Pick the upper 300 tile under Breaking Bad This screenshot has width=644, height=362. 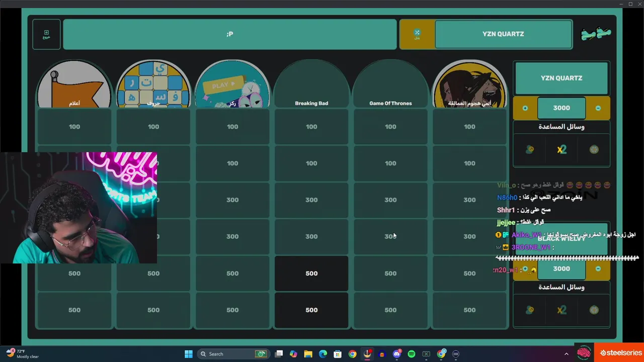tap(311, 200)
